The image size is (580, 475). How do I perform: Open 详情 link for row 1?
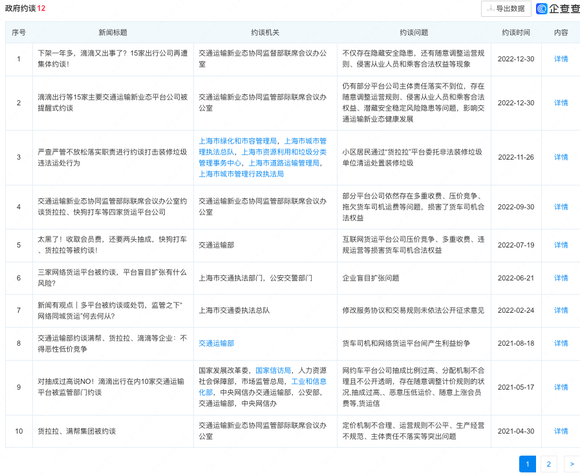pyautogui.click(x=561, y=59)
